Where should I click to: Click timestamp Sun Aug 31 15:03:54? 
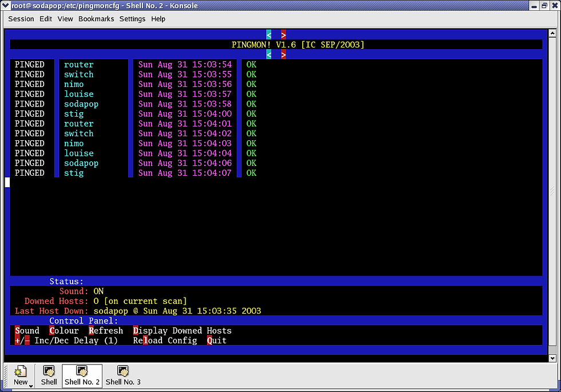tap(185, 65)
